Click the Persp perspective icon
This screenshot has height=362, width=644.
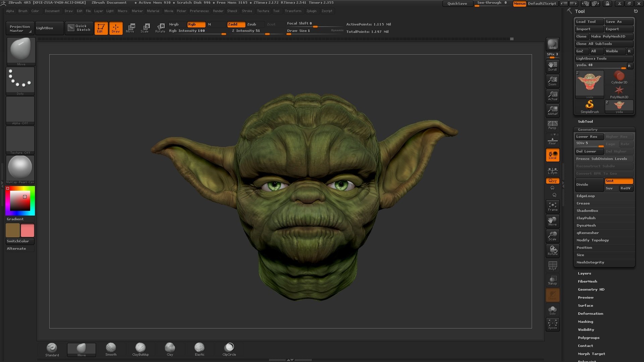(x=552, y=125)
